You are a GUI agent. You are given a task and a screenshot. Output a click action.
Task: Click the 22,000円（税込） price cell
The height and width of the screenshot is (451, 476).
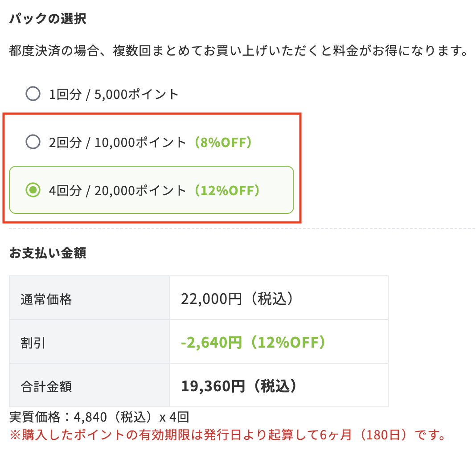coord(238,299)
